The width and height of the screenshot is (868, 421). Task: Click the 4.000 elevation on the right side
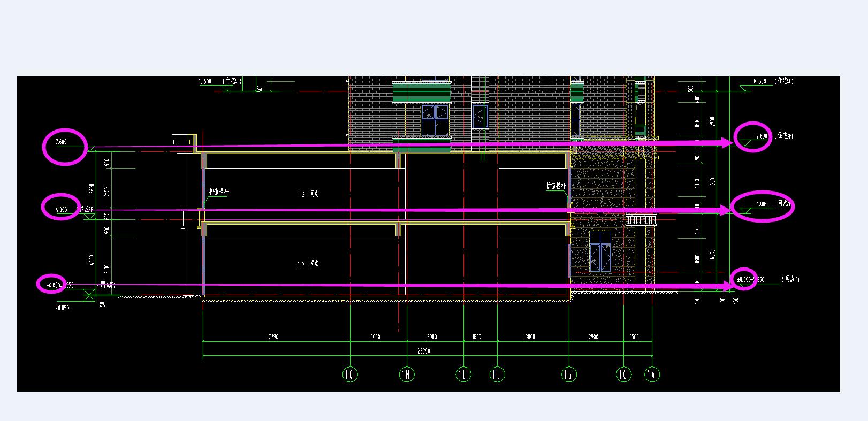762,204
